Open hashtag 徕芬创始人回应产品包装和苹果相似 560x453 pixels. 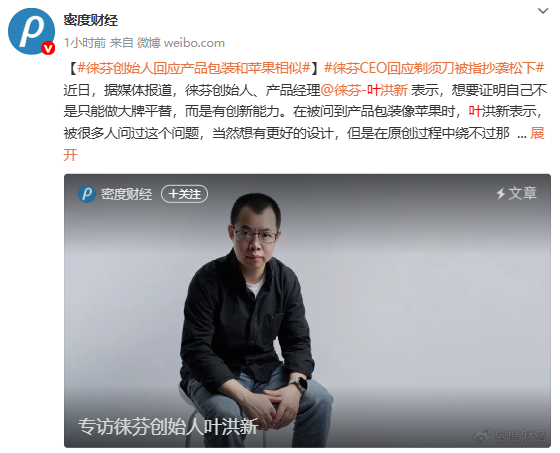click(x=193, y=68)
